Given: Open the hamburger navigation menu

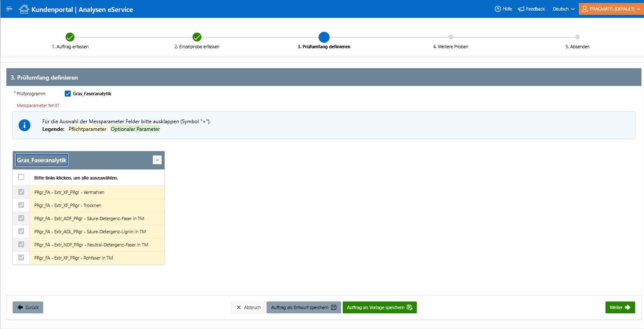Looking at the screenshot, I should pos(9,9).
